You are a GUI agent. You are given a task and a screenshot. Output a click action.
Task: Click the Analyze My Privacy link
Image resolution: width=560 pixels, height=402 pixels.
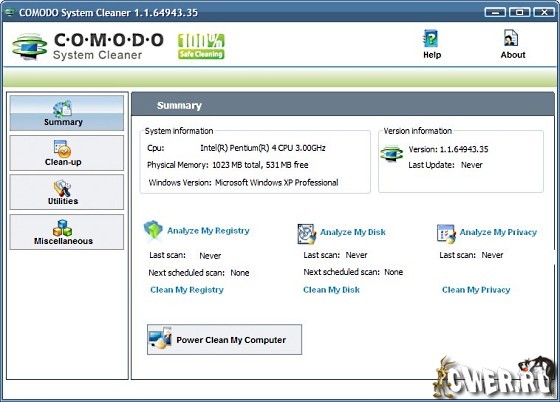(x=498, y=232)
